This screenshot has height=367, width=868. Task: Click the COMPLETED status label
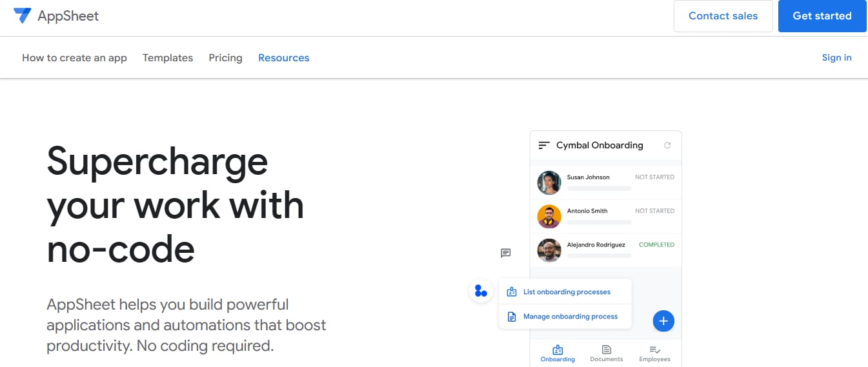tap(656, 245)
